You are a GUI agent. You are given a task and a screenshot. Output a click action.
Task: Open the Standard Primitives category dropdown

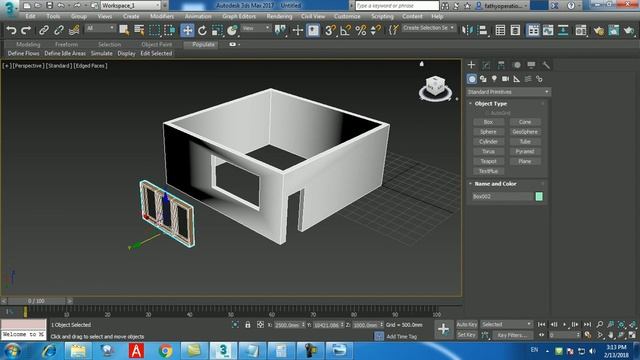[x=509, y=92]
